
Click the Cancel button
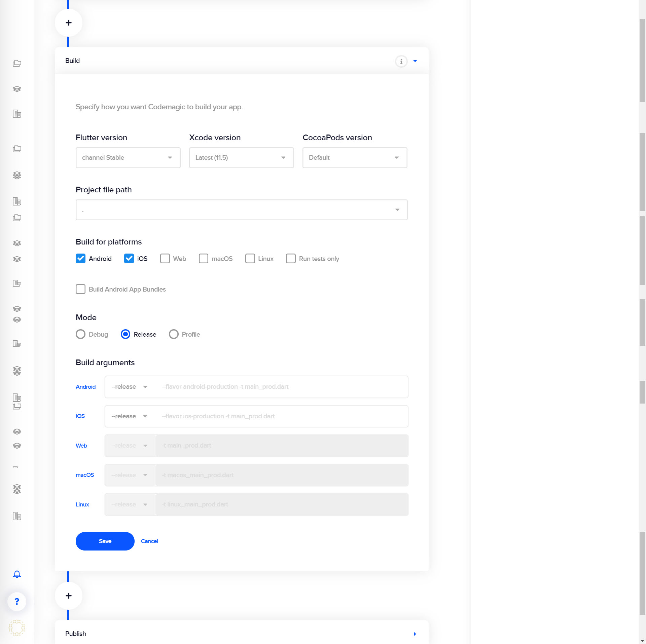point(149,541)
